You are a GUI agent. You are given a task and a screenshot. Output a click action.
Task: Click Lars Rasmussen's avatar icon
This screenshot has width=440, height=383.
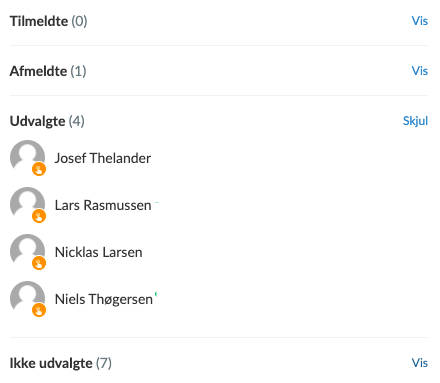[27, 204]
